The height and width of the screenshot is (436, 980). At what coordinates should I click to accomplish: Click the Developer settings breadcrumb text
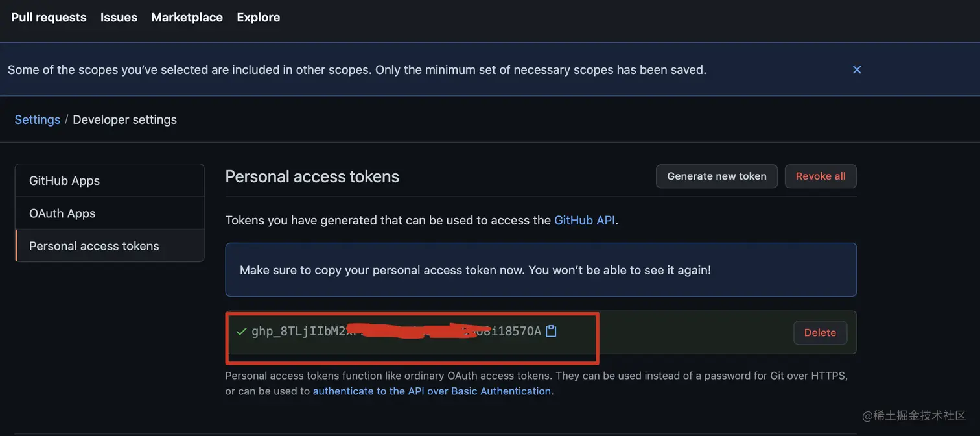point(124,119)
